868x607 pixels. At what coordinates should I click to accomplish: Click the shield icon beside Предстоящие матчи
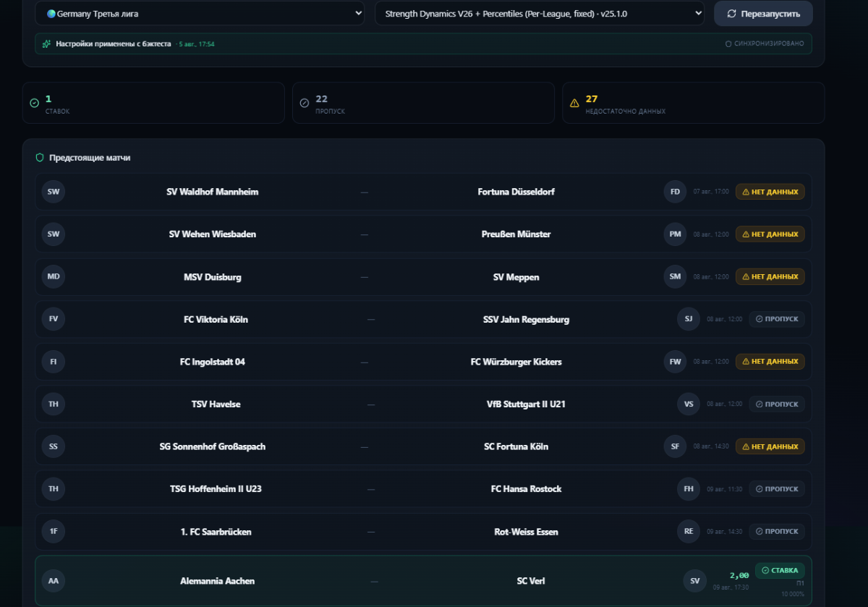tap(40, 158)
